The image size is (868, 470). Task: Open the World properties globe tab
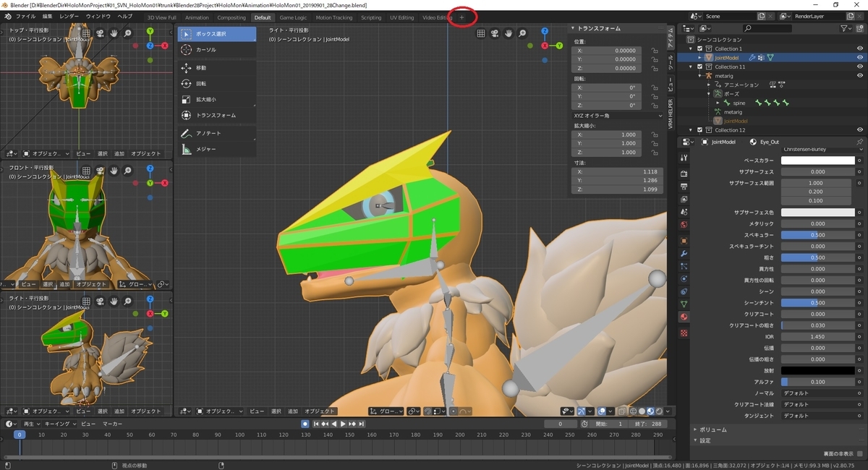(684, 224)
